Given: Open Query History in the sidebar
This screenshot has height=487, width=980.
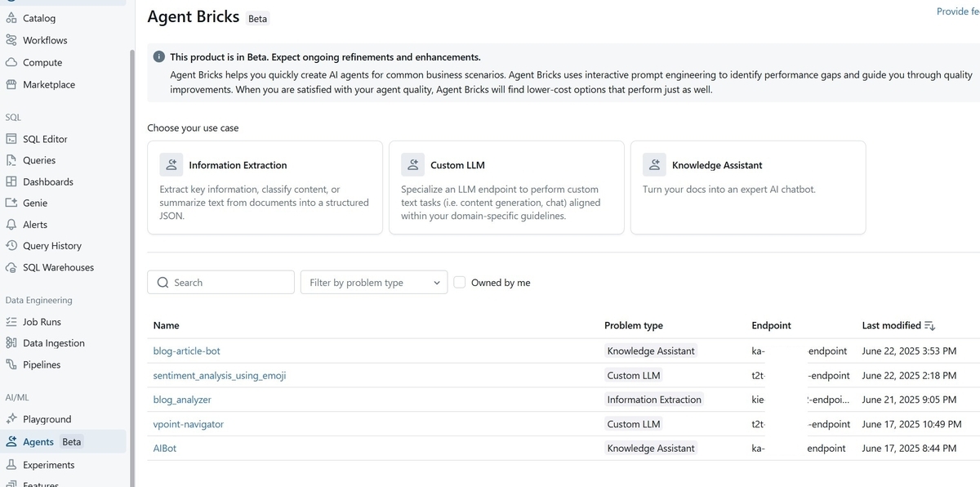Looking at the screenshot, I should tap(51, 245).
